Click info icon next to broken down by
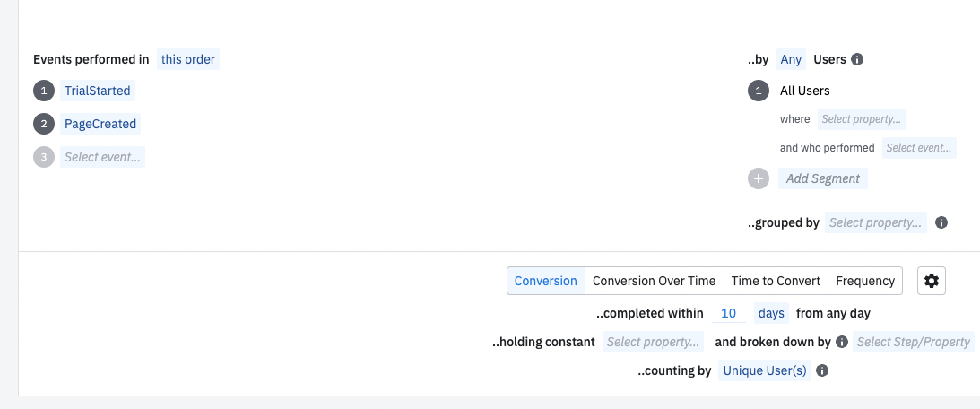 pos(842,342)
